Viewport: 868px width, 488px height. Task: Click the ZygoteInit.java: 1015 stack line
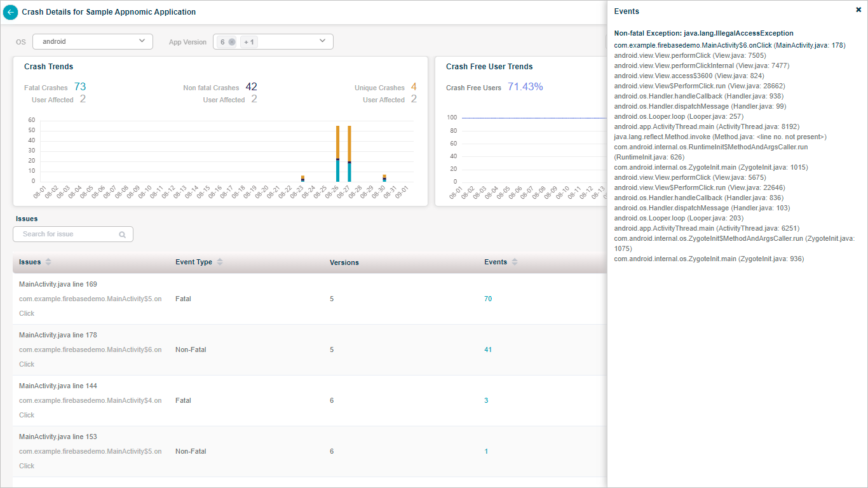click(711, 167)
